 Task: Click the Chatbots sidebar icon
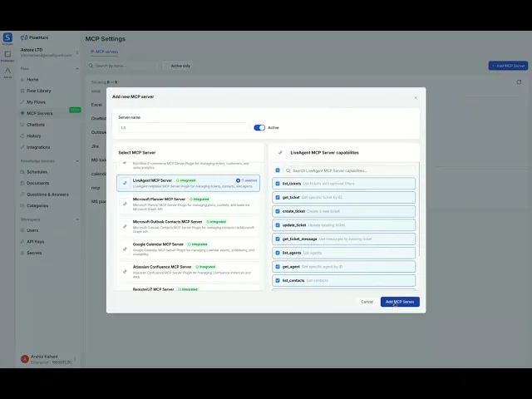click(22, 125)
